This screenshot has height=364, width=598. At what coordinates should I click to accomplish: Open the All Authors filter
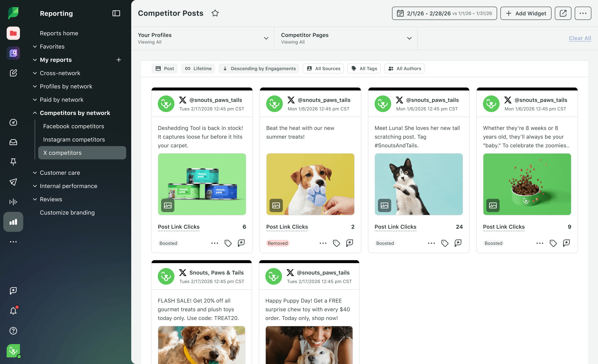pyautogui.click(x=404, y=69)
